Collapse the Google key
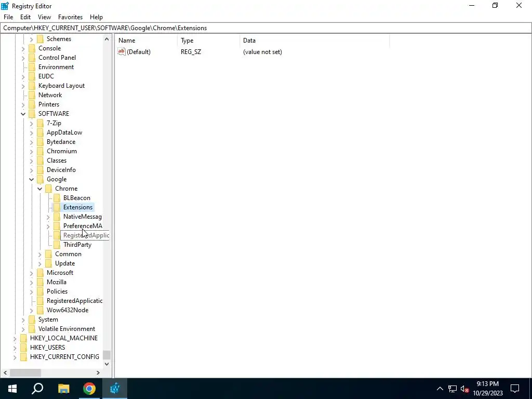The width and height of the screenshot is (532, 399). click(x=32, y=179)
